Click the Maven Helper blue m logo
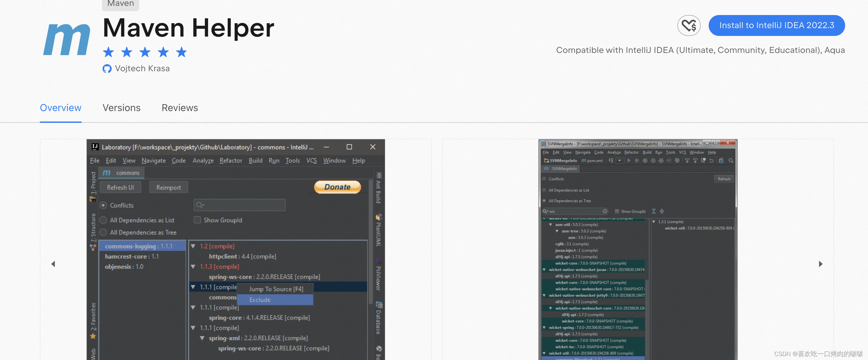The height and width of the screenshot is (360, 868). point(67,40)
